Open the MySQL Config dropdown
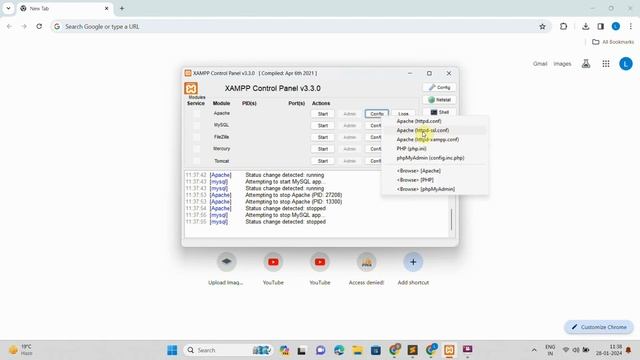This screenshot has height=360, width=640. (x=373, y=126)
